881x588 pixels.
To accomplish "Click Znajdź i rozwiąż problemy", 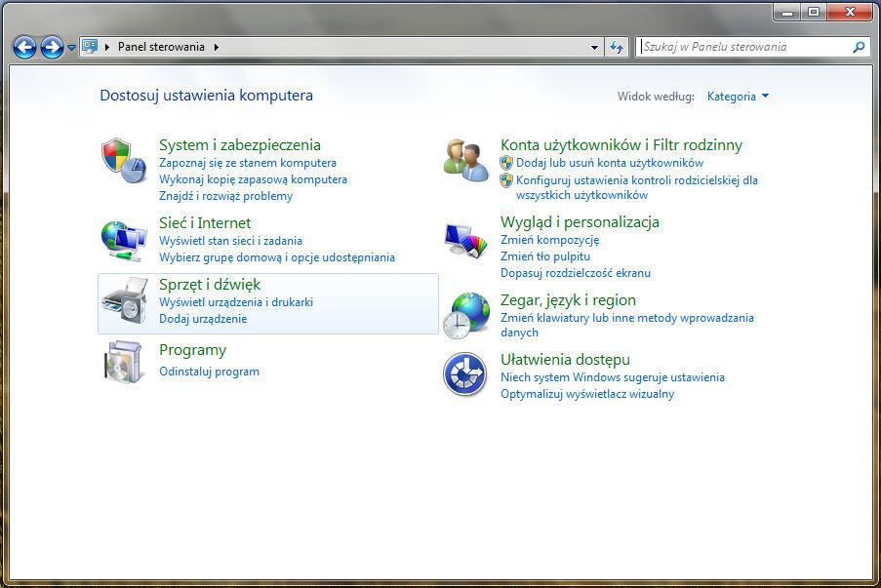I will [226, 196].
